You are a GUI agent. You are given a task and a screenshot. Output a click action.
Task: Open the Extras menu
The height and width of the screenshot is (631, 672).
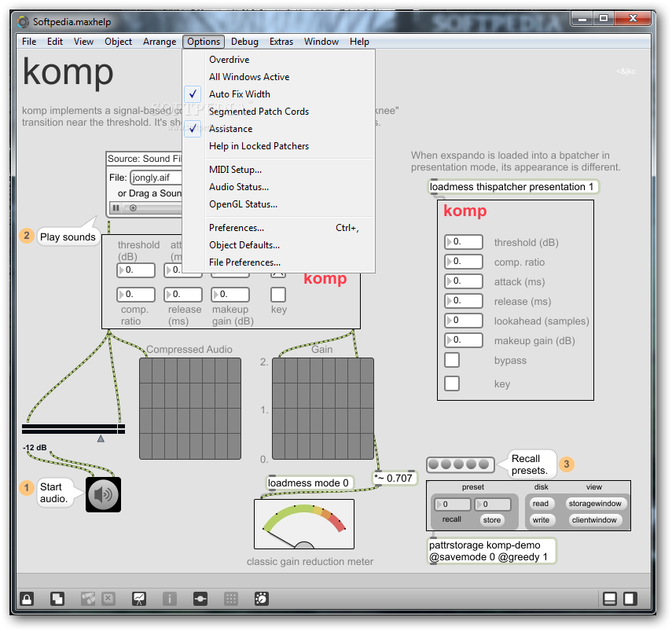coord(281,42)
